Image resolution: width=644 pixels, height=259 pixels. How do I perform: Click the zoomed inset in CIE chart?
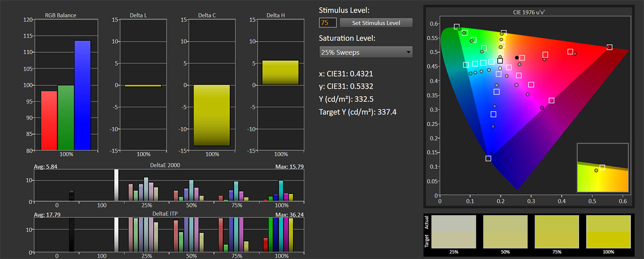coord(603,167)
